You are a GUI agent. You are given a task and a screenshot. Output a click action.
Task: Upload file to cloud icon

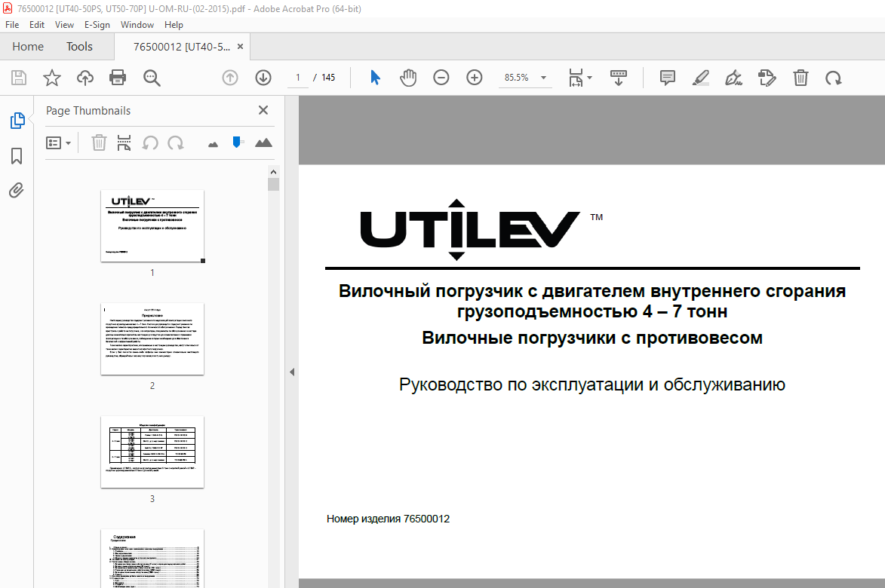pos(85,77)
